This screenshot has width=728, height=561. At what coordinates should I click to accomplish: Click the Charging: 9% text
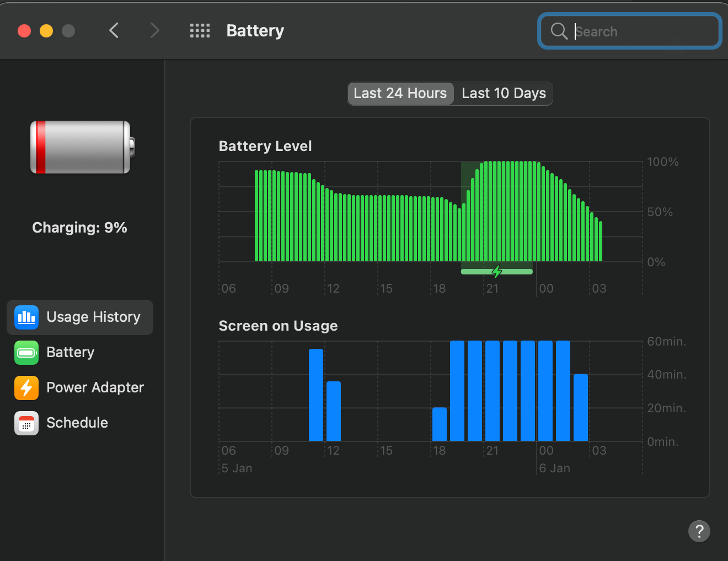click(79, 228)
